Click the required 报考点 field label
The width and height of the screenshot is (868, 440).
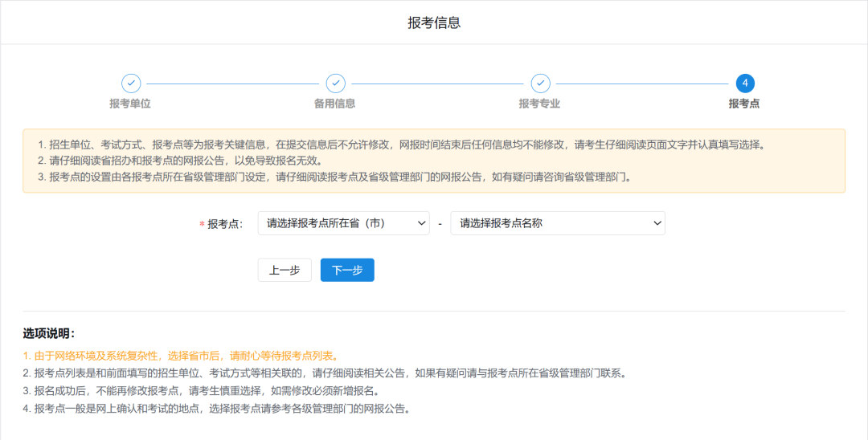[224, 224]
